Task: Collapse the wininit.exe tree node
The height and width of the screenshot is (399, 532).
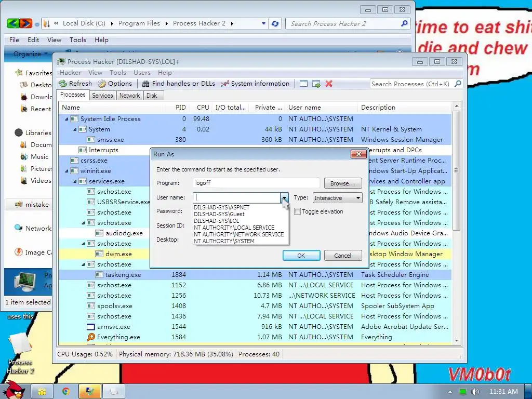Action: click(x=66, y=171)
